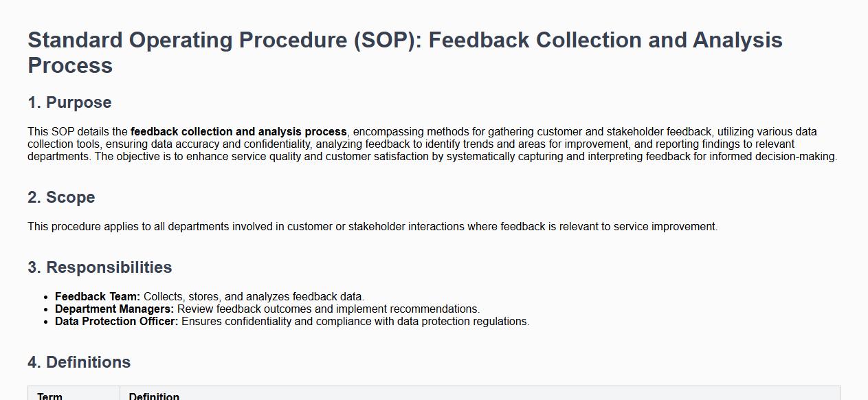Viewport: 868px width, 400px height.
Task: Select the "4. Definitions" section heading
Action: pos(79,362)
